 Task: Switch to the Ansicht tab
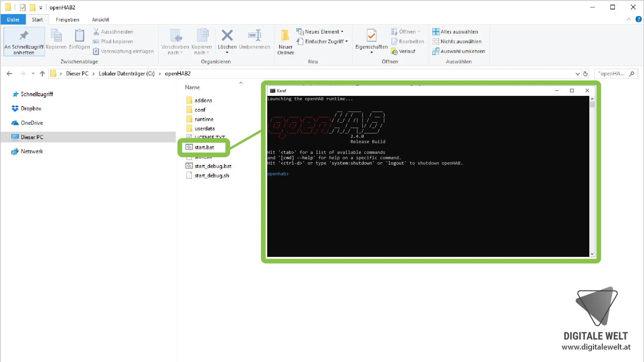[x=101, y=19]
